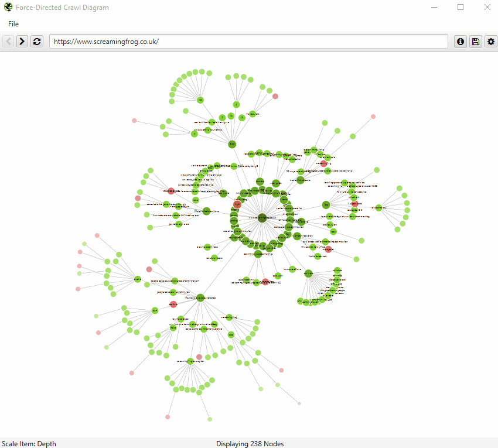Click a red error node in the graph

pyautogui.click(x=237, y=204)
